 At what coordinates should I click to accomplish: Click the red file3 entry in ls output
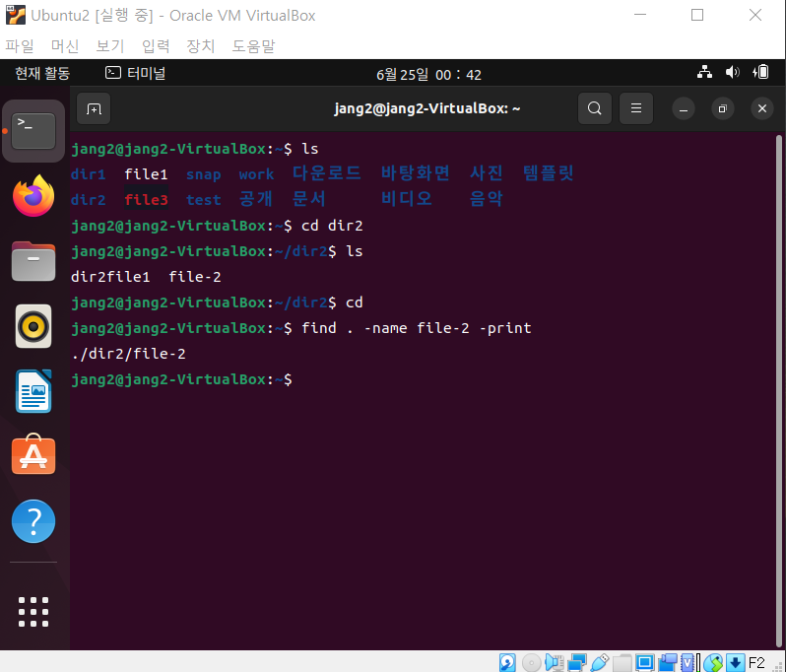[146, 200]
